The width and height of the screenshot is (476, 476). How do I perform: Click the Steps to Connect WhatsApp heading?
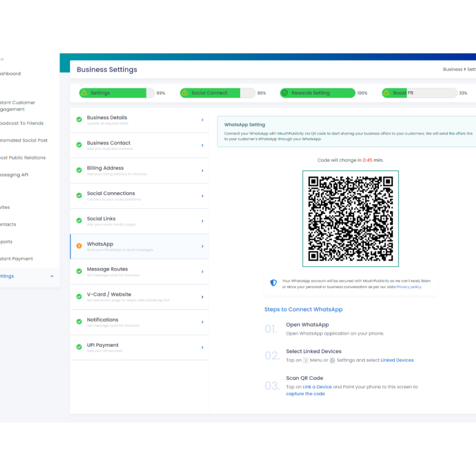coord(303,309)
